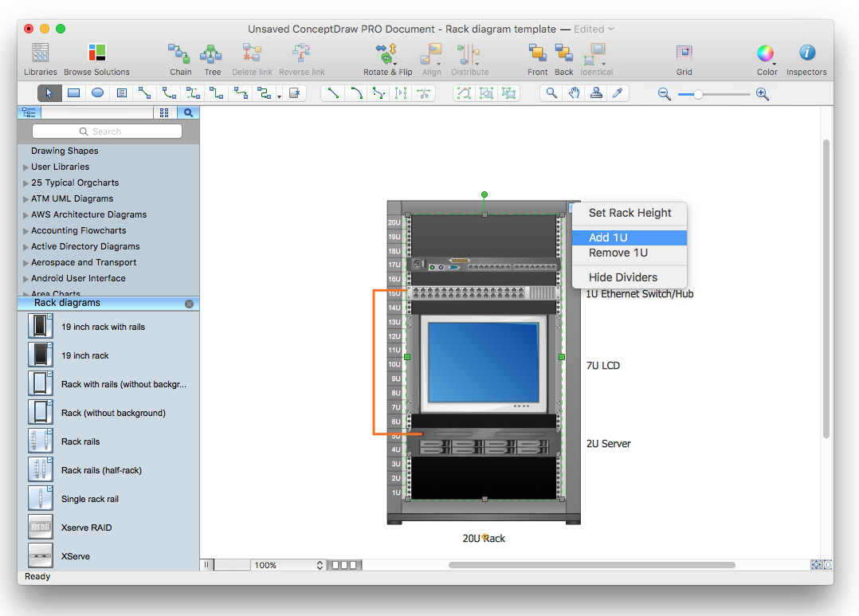This screenshot has height=616, width=859.
Task: Click the pause button beside page tabs
Action: point(206,565)
